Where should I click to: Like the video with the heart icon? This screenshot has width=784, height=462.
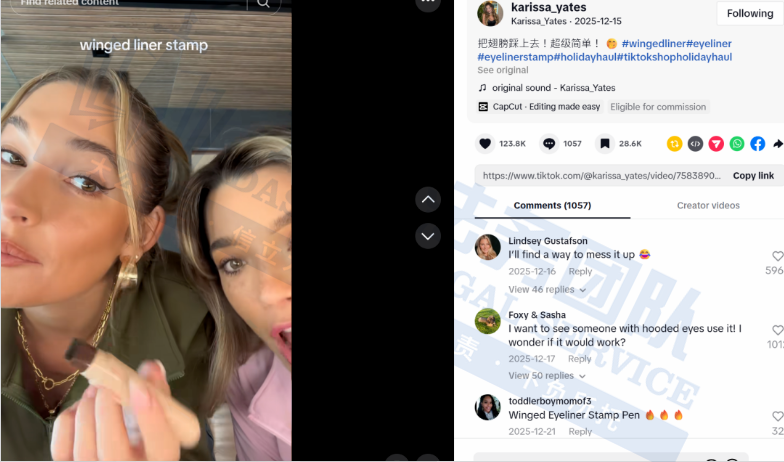click(x=485, y=144)
